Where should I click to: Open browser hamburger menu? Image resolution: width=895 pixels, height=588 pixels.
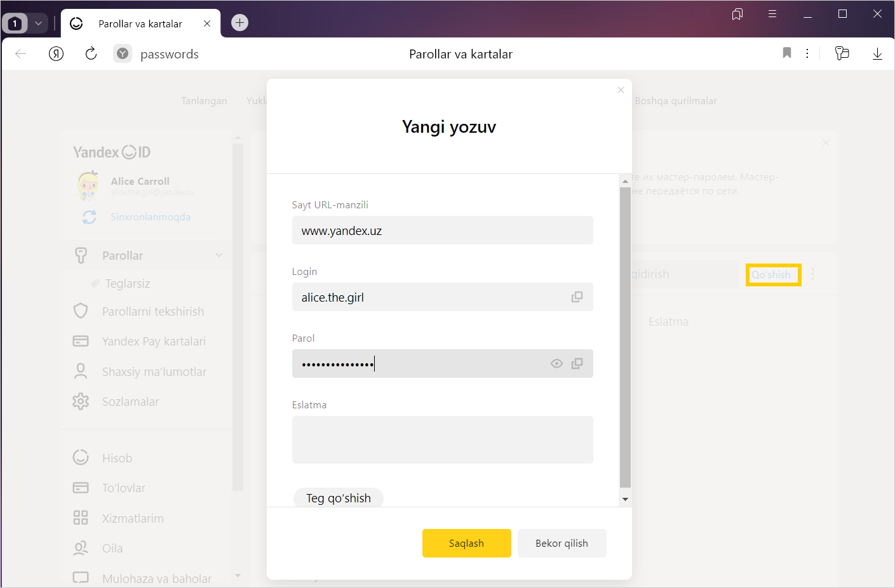click(x=772, y=14)
